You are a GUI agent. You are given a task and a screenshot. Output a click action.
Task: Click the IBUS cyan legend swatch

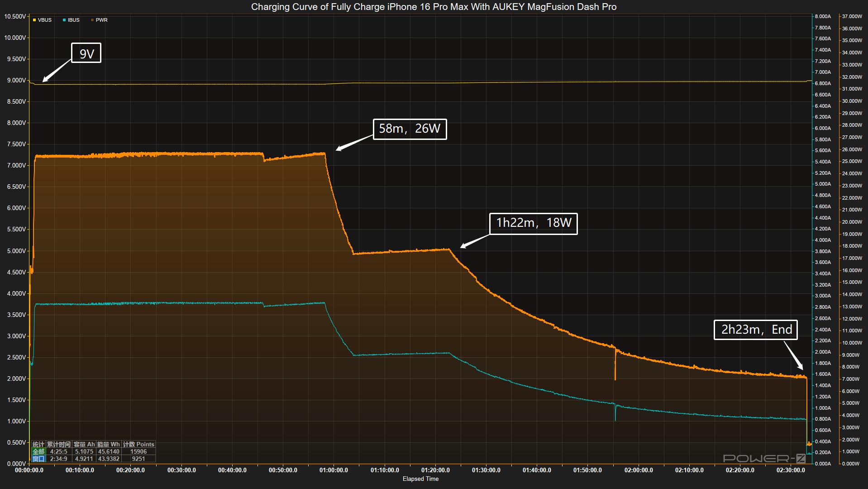(64, 20)
